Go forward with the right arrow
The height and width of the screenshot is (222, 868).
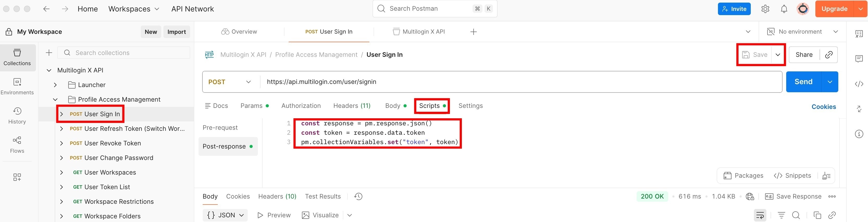coord(65,9)
